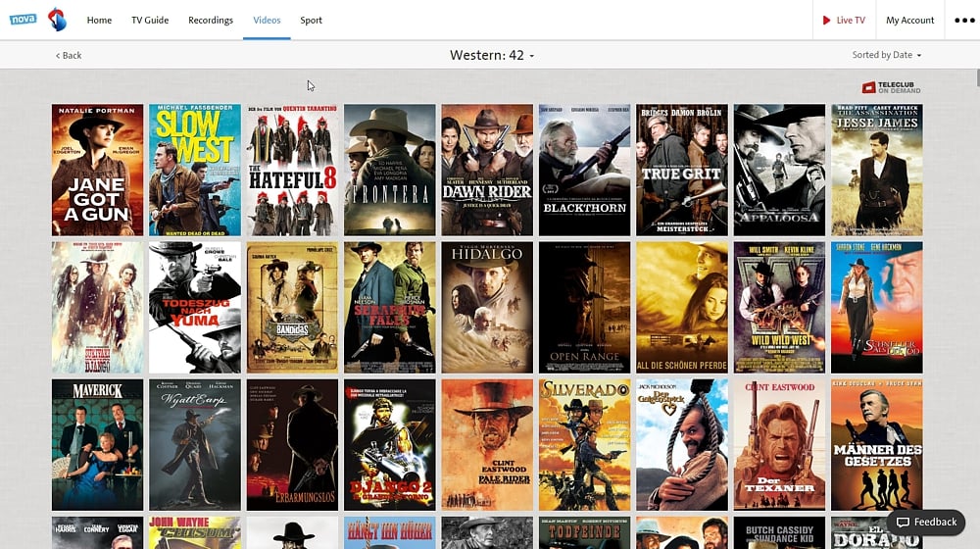The image size is (980, 549).
Task: Open Todeszug nach Yuma movie
Action: 195,308
